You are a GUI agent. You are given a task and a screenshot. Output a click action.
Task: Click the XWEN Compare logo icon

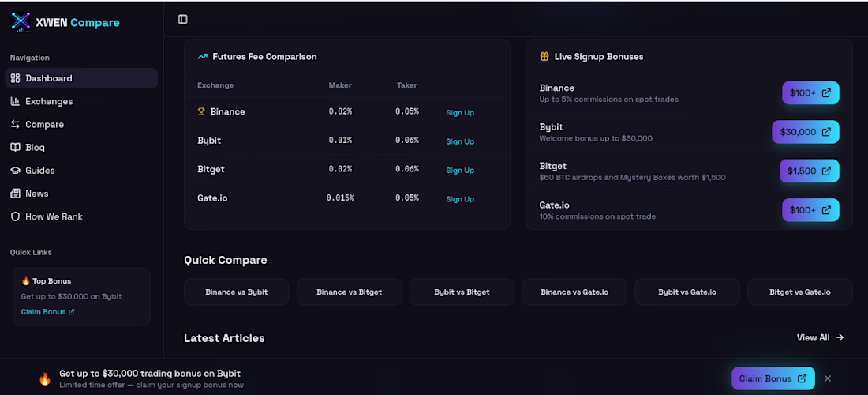tap(21, 22)
